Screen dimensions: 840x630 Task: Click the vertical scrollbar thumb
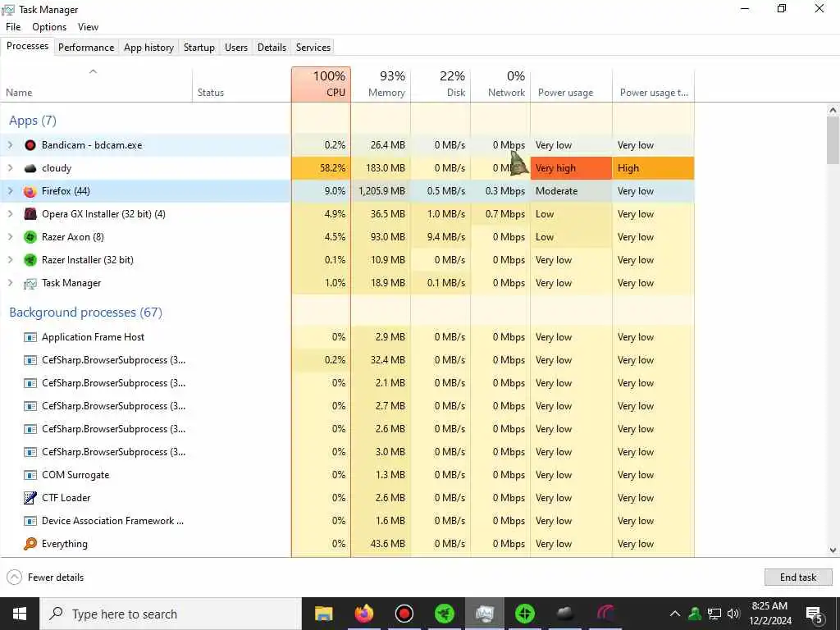pos(833,140)
